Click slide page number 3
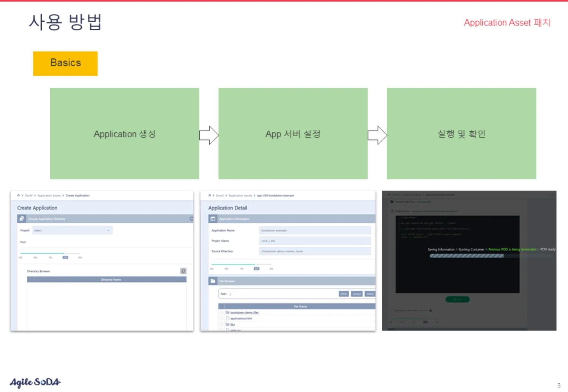Screen dimensions: 568x392 [559, 386]
